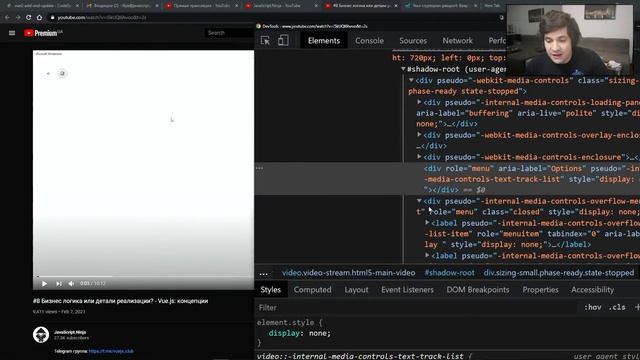The width and height of the screenshot is (640, 360).
Task: Toggle the device toolbar icon in DevTools
Action: point(283,40)
